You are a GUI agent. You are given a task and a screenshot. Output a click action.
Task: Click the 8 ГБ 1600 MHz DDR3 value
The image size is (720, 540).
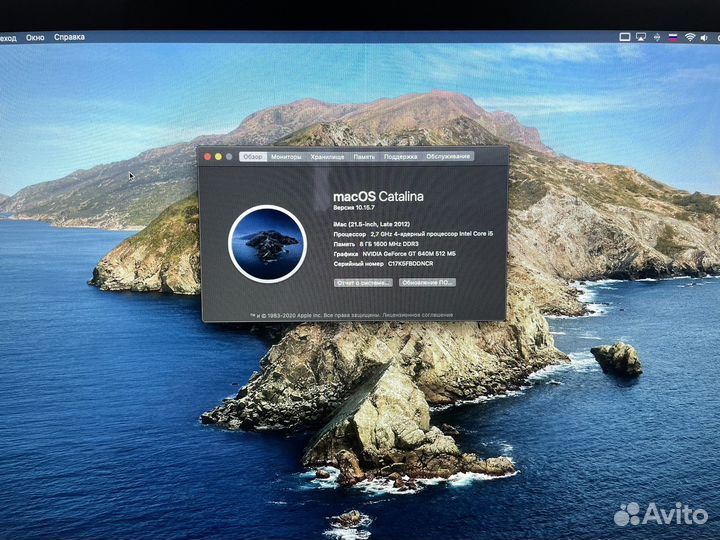point(389,244)
